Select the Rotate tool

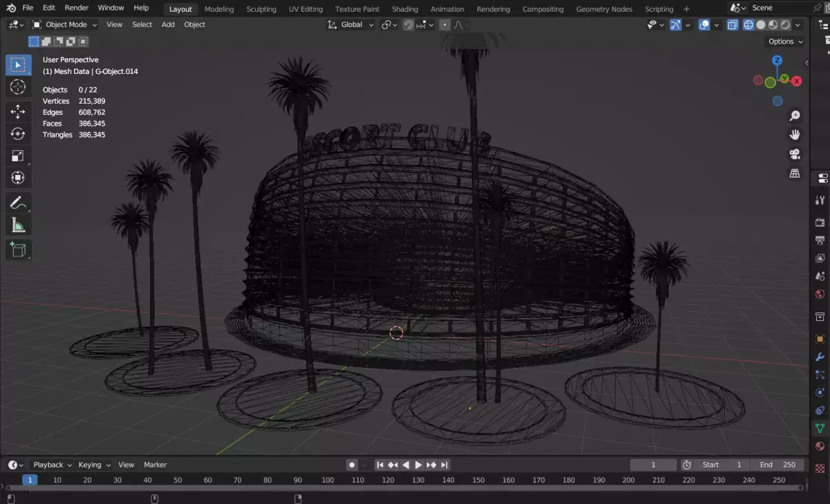pyautogui.click(x=19, y=133)
